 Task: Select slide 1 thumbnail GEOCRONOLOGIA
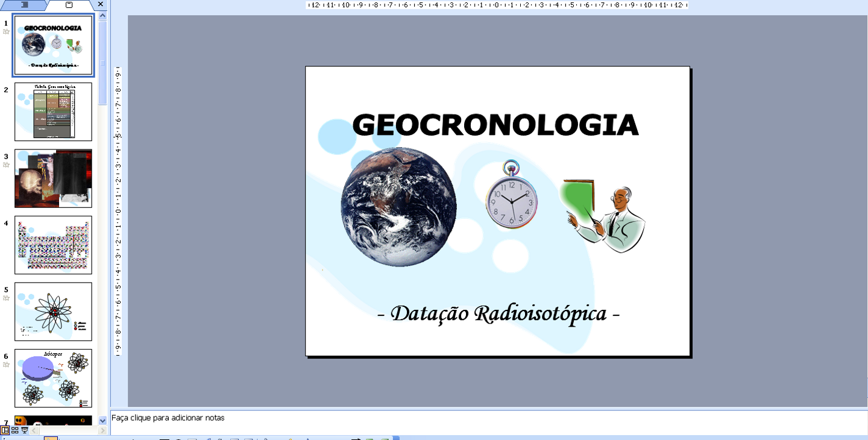click(x=53, y=45)
